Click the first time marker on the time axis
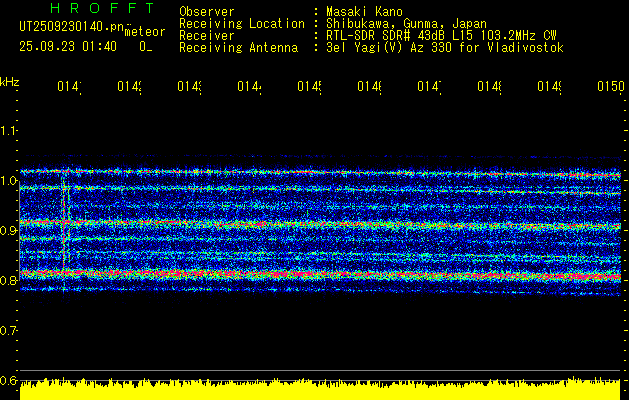This screenshot has height=400, width=629. (x=68, y=88)
